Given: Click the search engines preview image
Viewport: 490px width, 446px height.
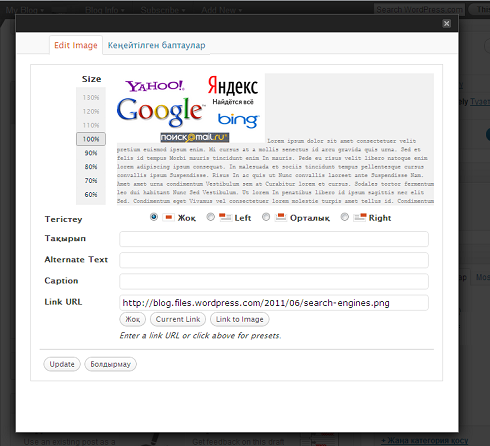Looking at the screenshot, I should 190,108.
